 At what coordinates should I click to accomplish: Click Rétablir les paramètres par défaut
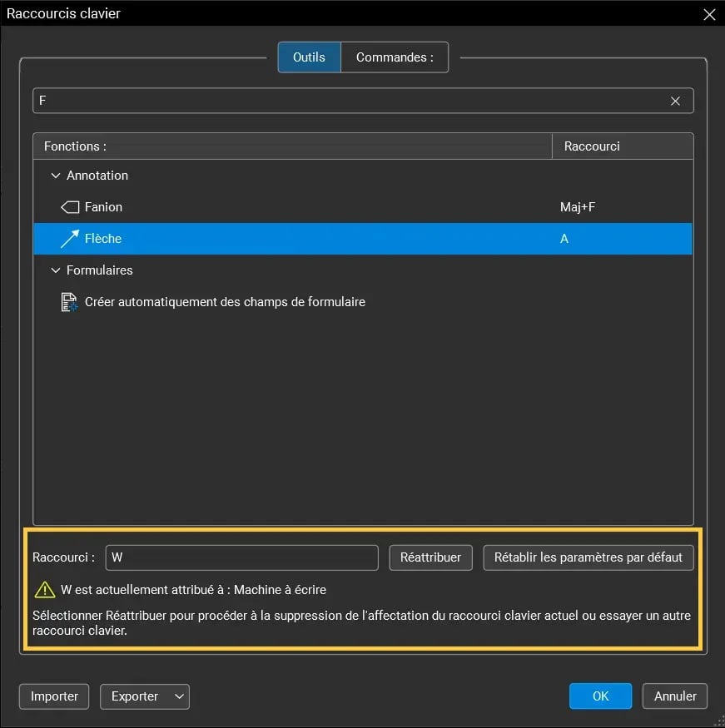[x=588, y=557]
